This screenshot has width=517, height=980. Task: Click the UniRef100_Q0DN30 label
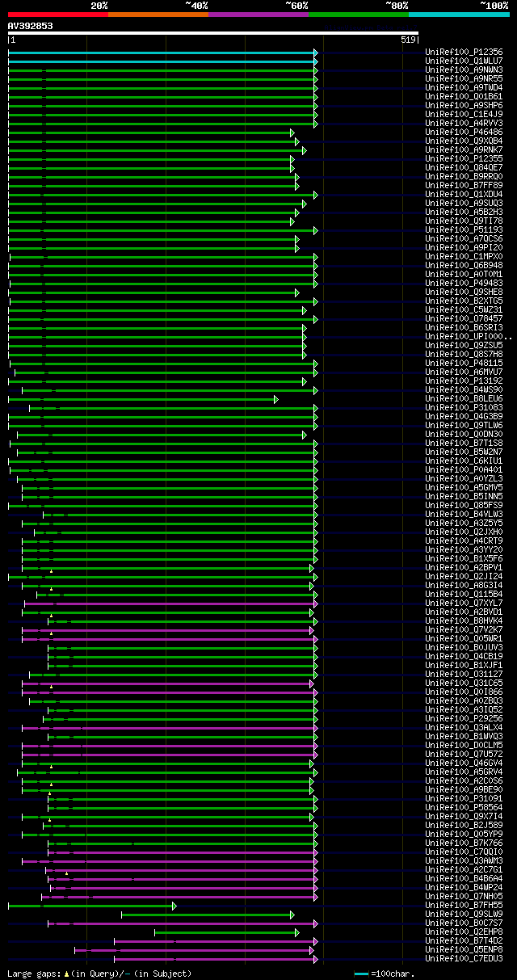(464, 434)
